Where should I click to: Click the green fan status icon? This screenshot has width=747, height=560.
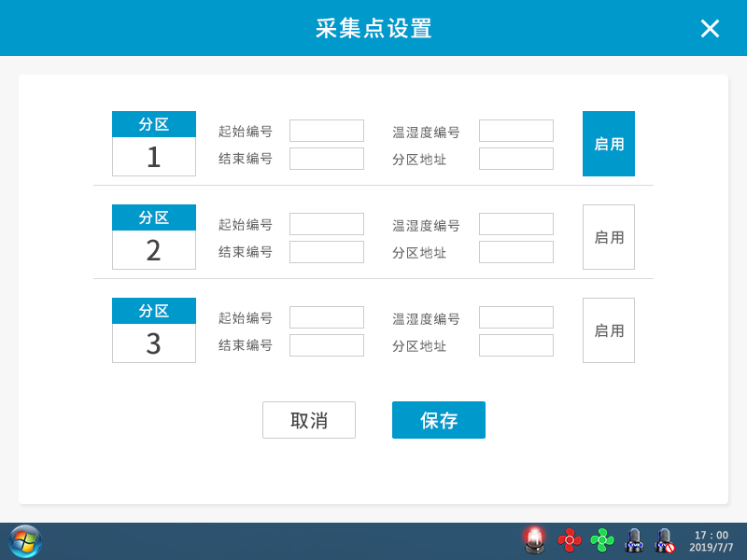click(x=602, y=540)
